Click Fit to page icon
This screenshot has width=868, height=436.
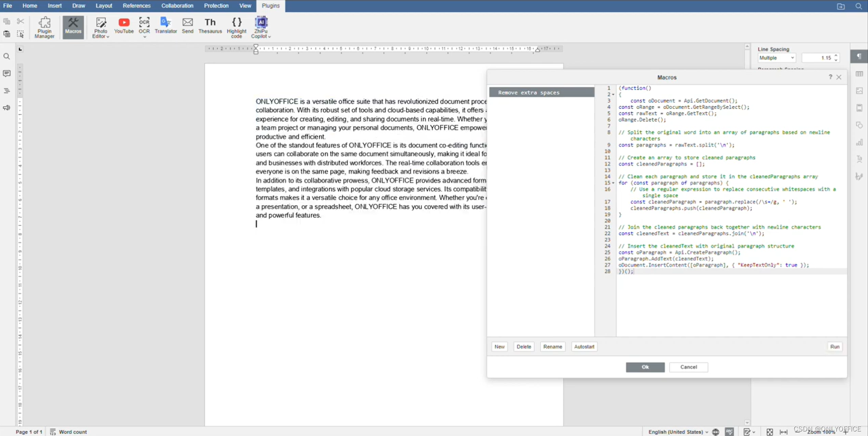pos(770,432)
